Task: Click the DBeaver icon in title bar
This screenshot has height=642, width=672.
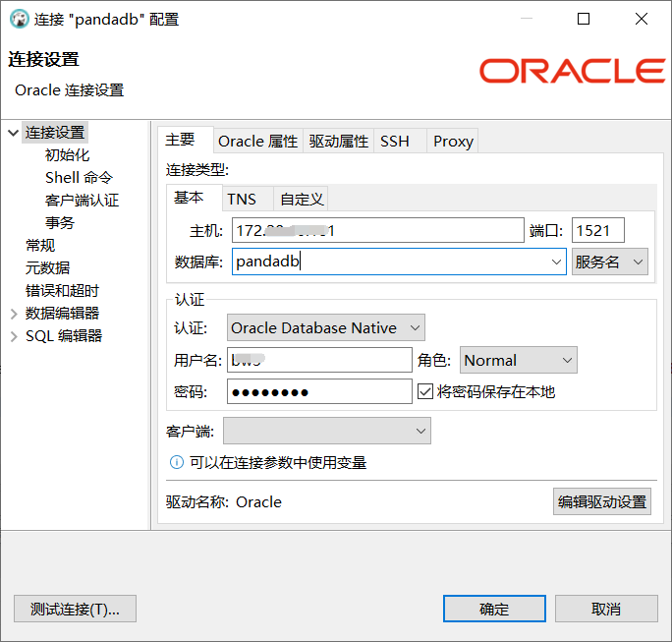Action: [20, 20]
